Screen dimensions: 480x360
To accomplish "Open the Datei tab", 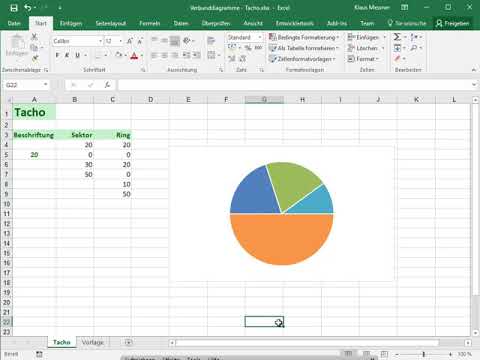I will click(14, 23).
